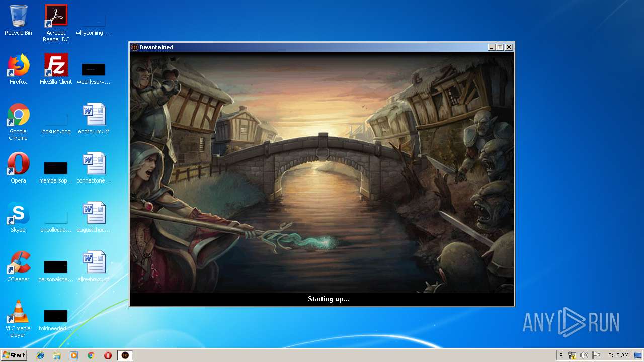The width and height of the screenshot is (644, 362).
Task: Open Internet Explorer from taskbar
Action: (x=40, y=355)
